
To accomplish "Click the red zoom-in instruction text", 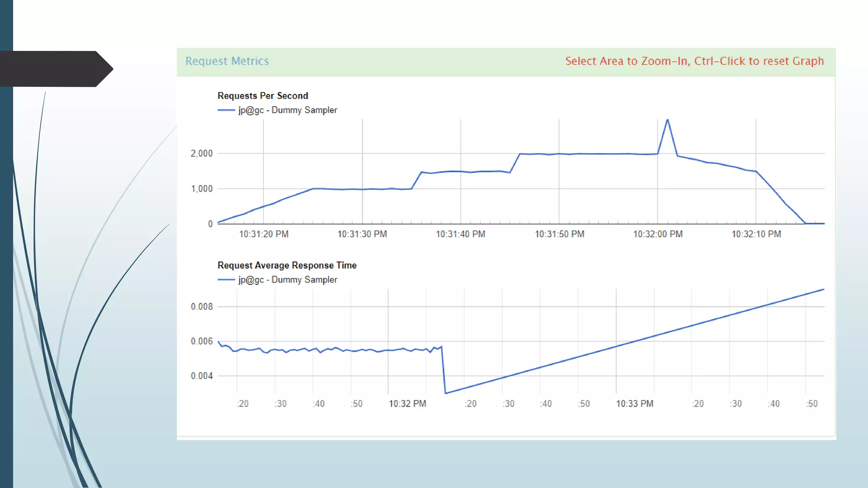I will tap(694, 61).
